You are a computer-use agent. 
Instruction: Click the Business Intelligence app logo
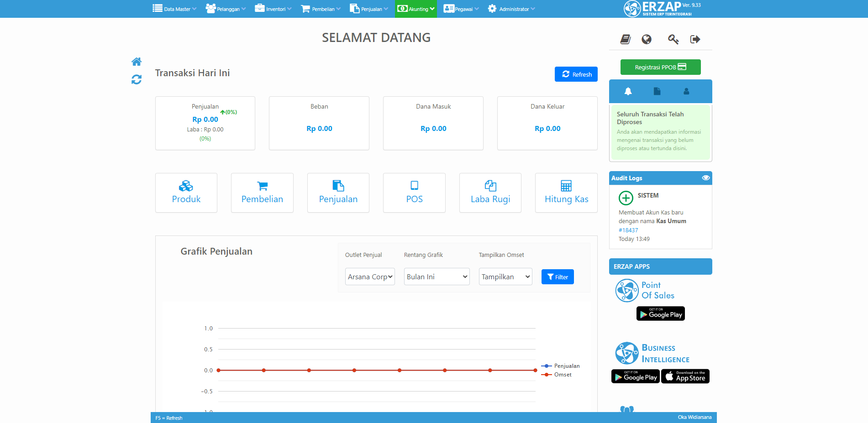click(x=652, y=353)
